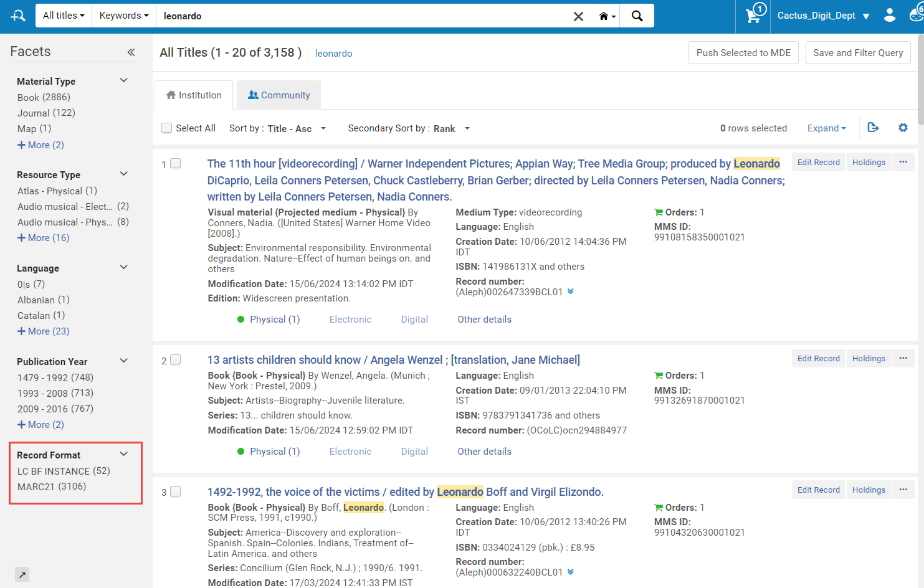
Task: Open the 13 artists children should know title
Action: (393, 359)
